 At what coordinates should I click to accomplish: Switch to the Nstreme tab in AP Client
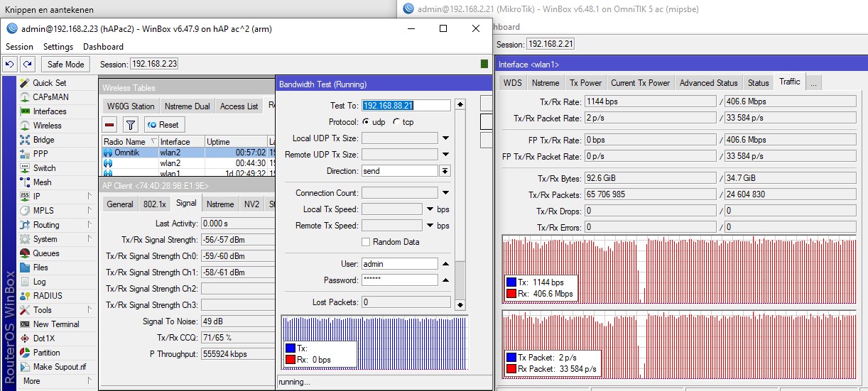[220, 204]
